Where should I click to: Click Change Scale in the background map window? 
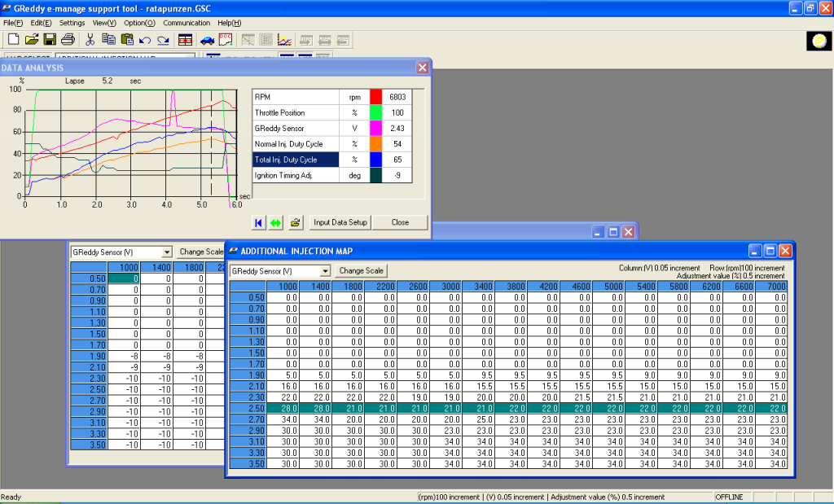200,252
